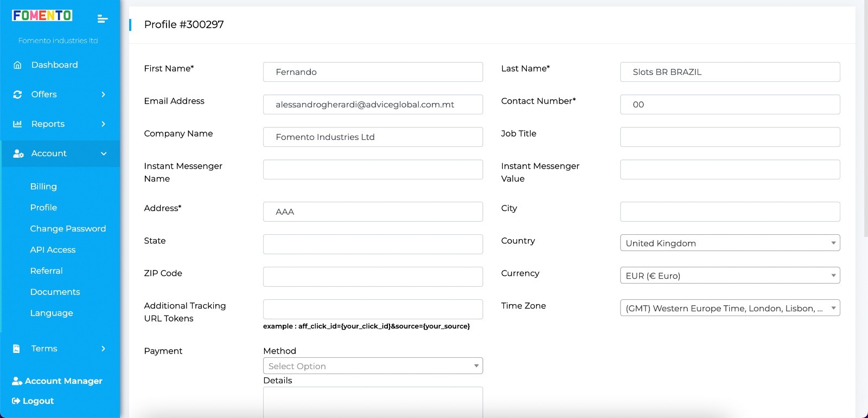
Task: Open the Time Zone dropdown
Action: [x=730, y=308]
